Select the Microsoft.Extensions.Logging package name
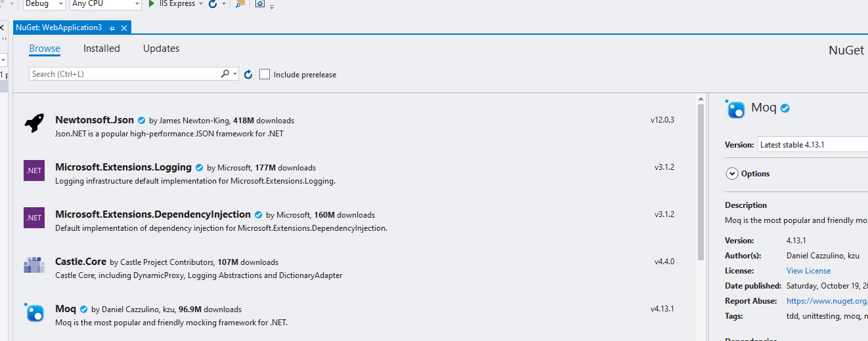The width and height of the screenshot is (868, 341). pos(123,167)
